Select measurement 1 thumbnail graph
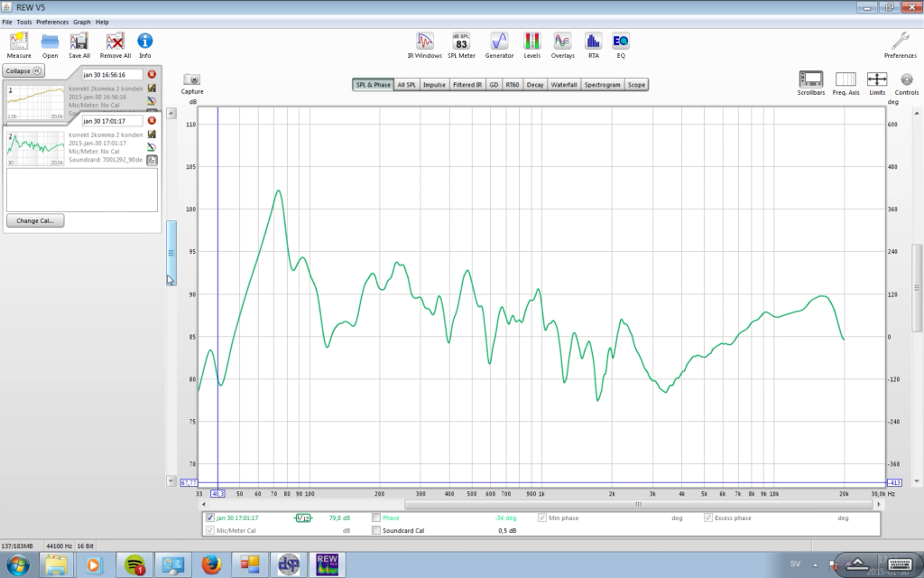The image size is (924, 578). pos(35,102)
